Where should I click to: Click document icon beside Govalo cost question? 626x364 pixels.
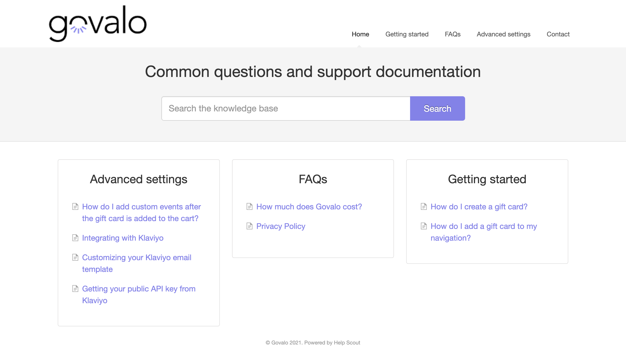[249, 206]
